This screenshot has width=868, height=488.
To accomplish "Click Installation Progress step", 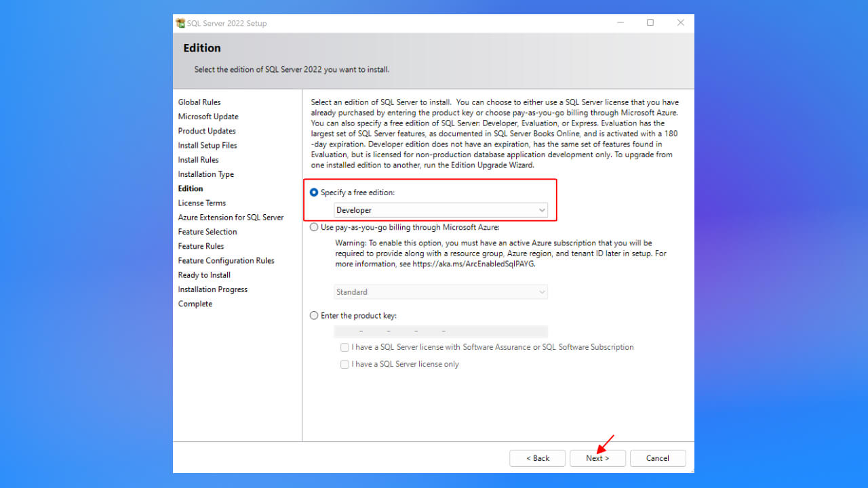I will click(213, 289).
